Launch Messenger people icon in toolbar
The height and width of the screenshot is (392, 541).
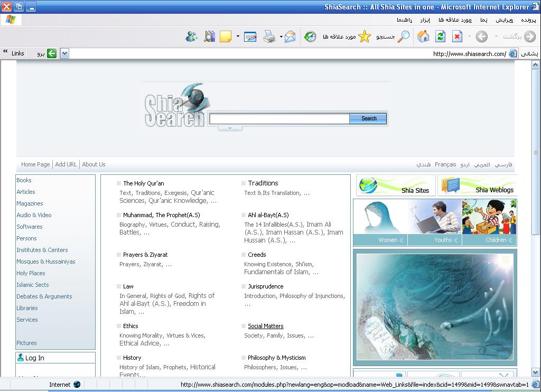tap(191, 36)
